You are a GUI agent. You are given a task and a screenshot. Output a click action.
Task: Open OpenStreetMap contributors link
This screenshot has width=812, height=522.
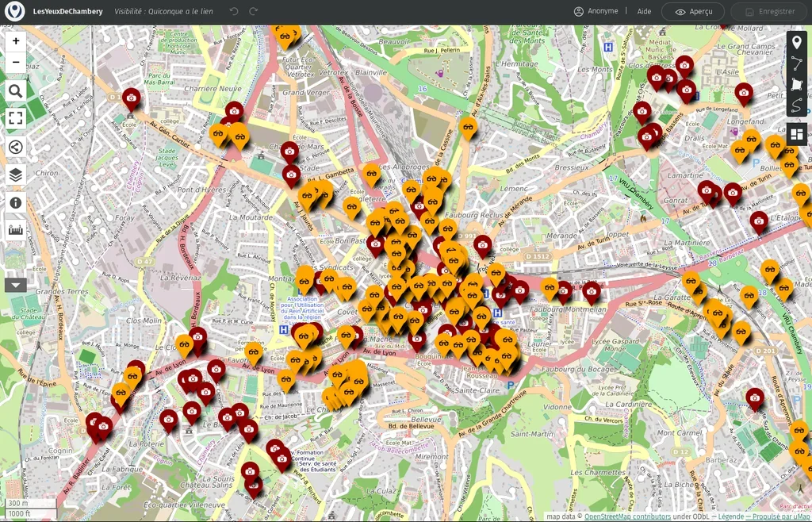[x=627, y=516]
